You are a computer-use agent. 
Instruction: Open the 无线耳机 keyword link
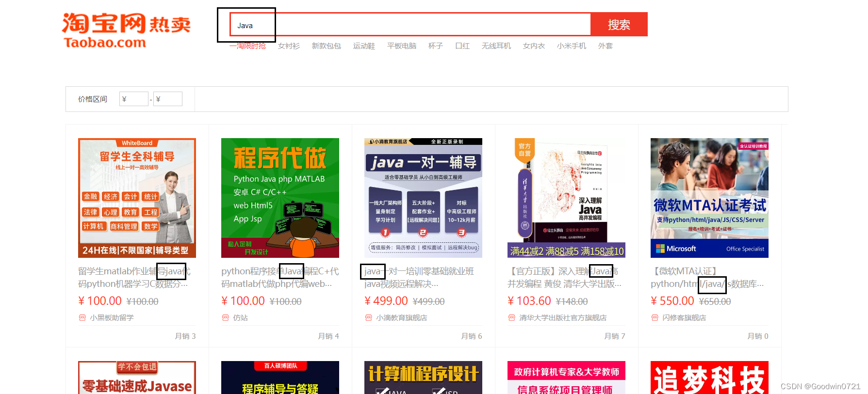496,46
